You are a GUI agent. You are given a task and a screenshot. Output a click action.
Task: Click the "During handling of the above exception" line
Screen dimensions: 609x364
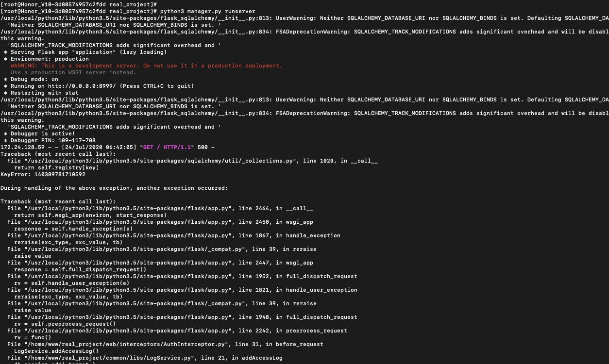point(114,188)
